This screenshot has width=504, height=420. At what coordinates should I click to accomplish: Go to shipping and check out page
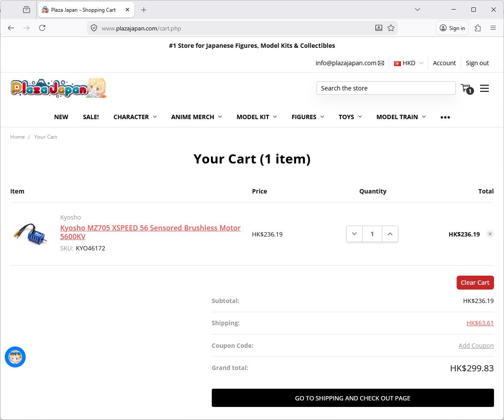353,398
